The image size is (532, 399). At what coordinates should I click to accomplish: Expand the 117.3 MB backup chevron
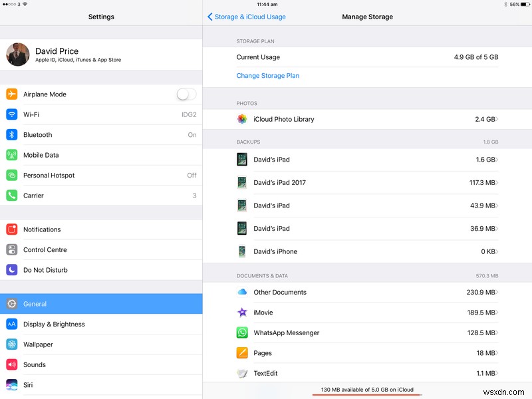[x=497, y=182]
